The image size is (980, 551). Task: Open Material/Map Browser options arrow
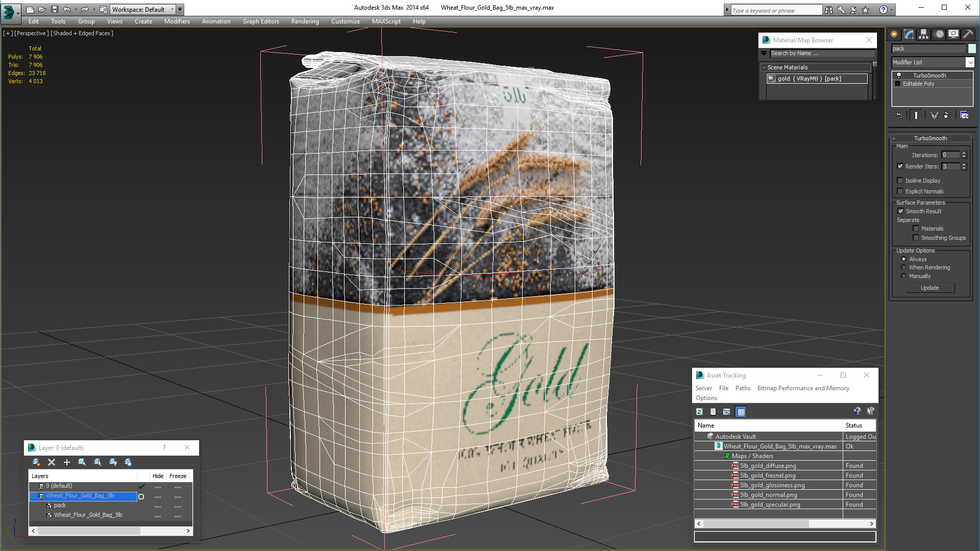click(x=764, y=53)
